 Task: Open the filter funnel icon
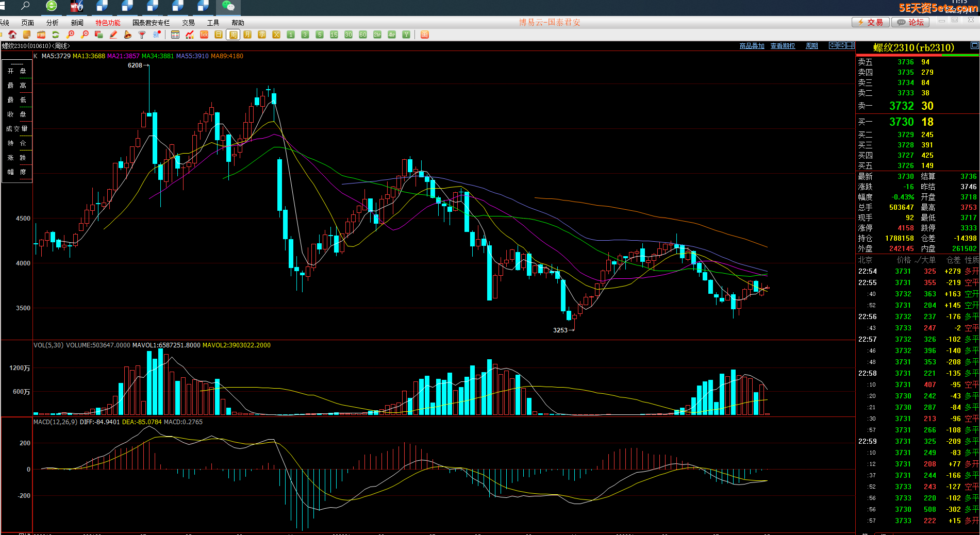(142, 35)
